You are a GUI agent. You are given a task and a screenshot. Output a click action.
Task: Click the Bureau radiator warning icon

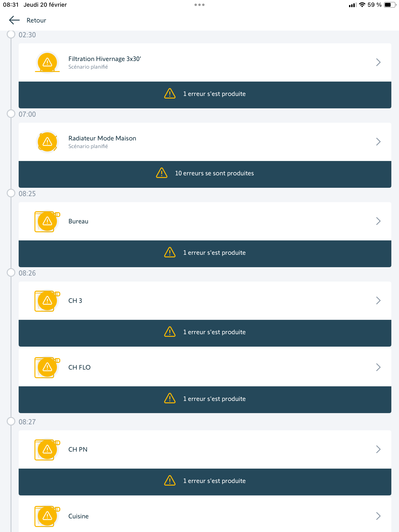[47, 221]
